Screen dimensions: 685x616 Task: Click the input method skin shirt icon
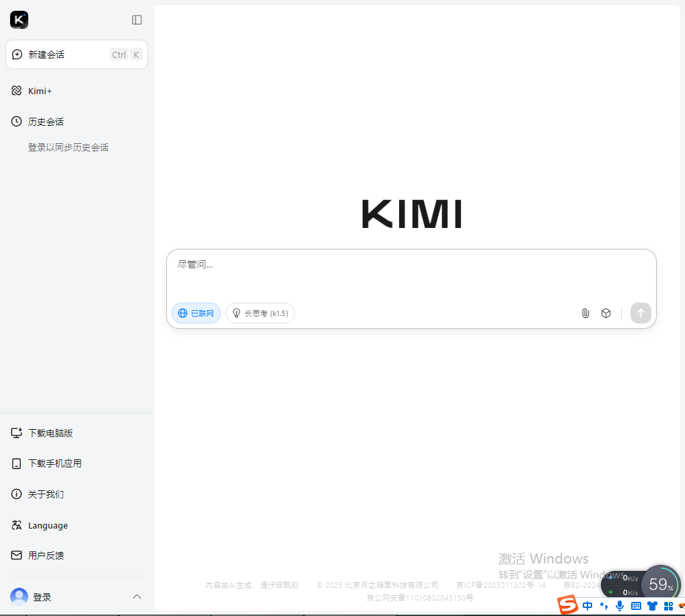(x=652, y=606)
